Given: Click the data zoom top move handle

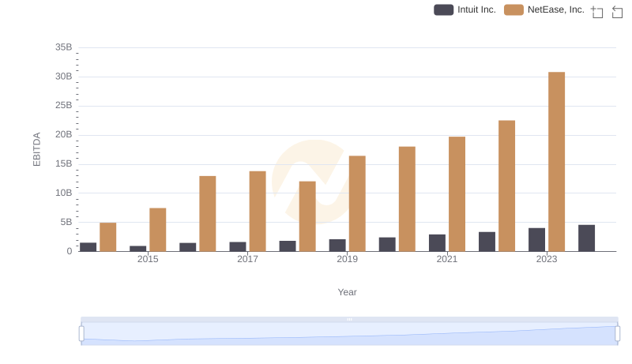Looking at the screenshot, I should pyautogui.click(x=349, y=319).
